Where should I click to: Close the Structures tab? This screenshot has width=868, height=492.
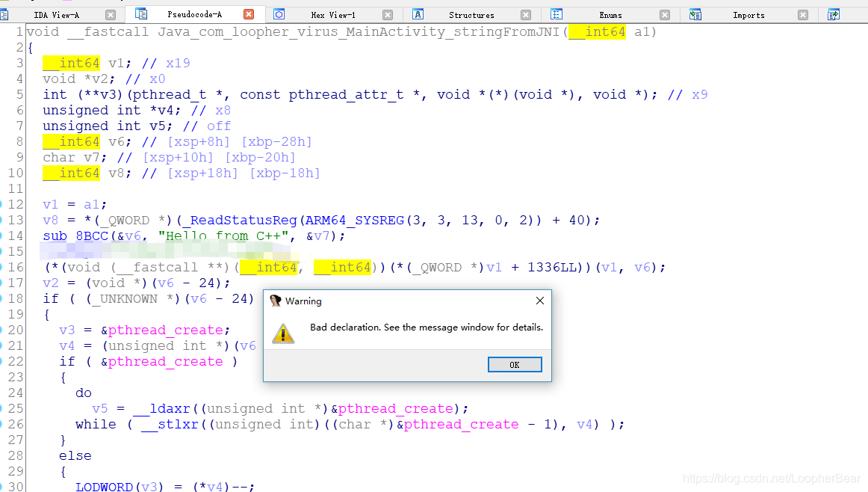[x=526, y=15]
